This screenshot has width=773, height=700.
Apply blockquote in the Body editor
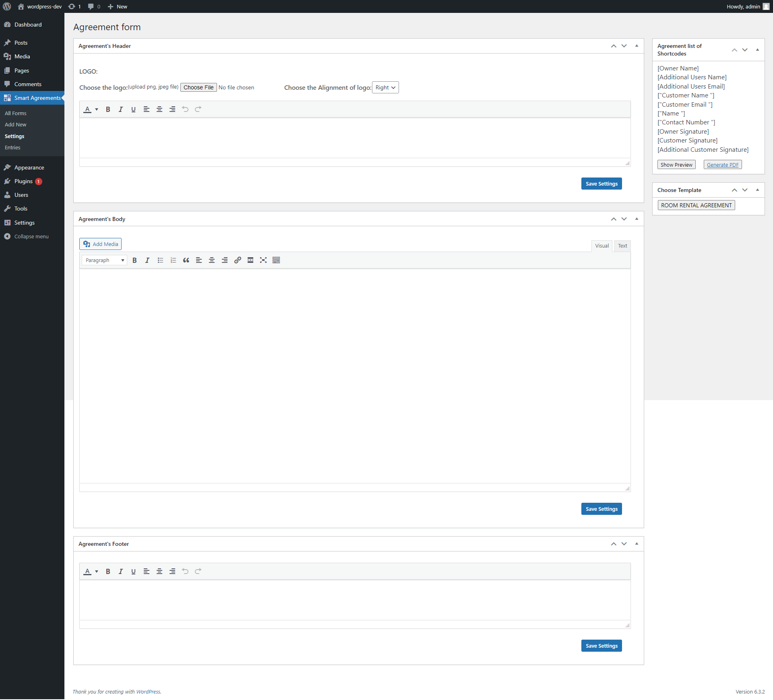(x=186, y=260)
